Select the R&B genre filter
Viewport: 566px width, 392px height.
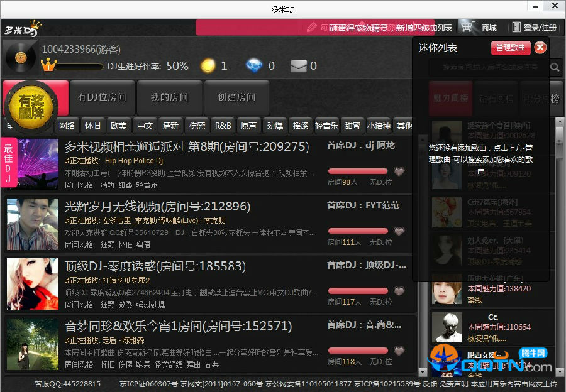223,126
